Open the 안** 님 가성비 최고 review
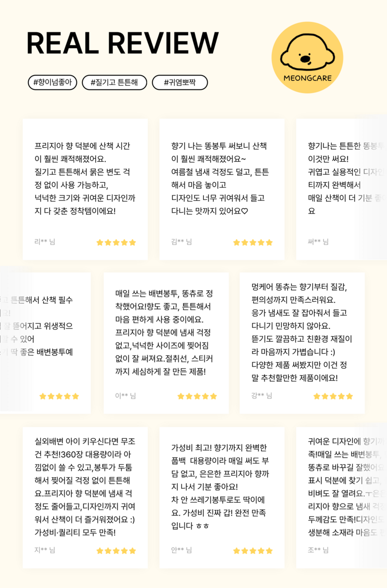The width and height of the screenshot is (387, 588). click(x=222, y=498)
